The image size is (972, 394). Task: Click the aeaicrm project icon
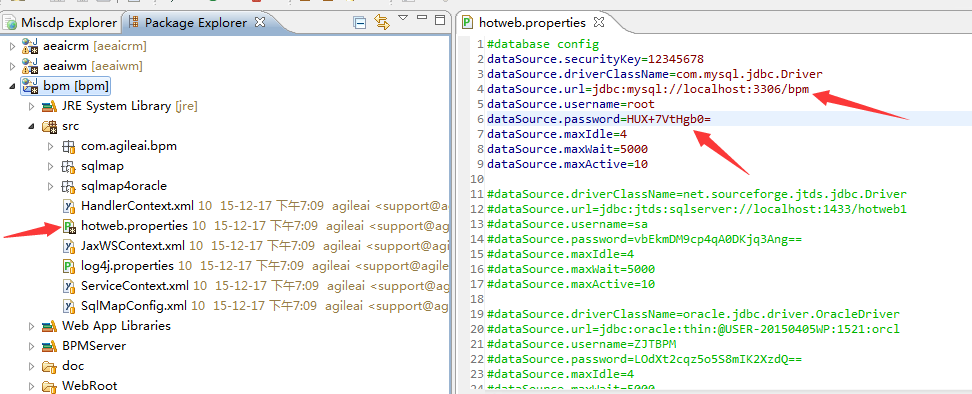tap(30, 46)
